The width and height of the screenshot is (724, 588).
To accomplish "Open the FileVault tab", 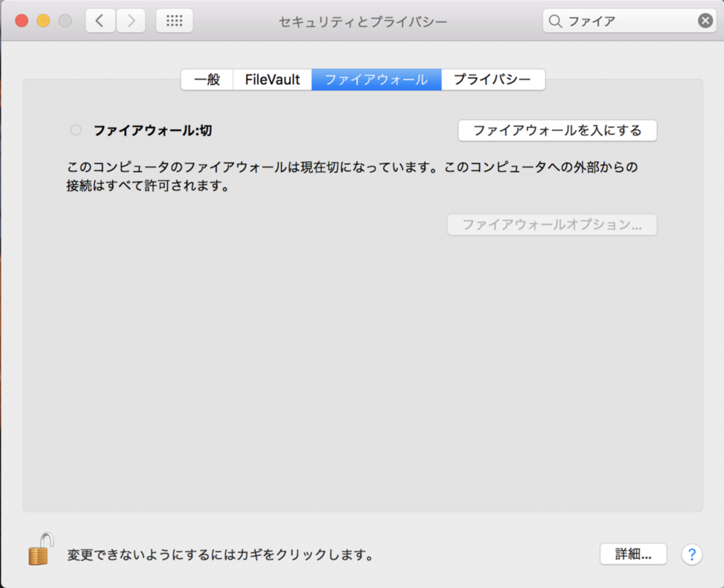I will tap(272, 80).
